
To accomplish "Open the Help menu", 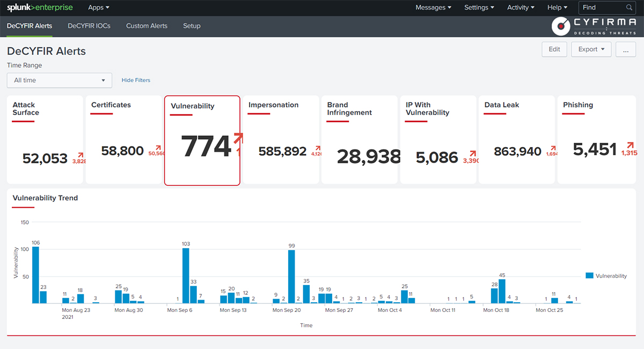I will 558,8.
